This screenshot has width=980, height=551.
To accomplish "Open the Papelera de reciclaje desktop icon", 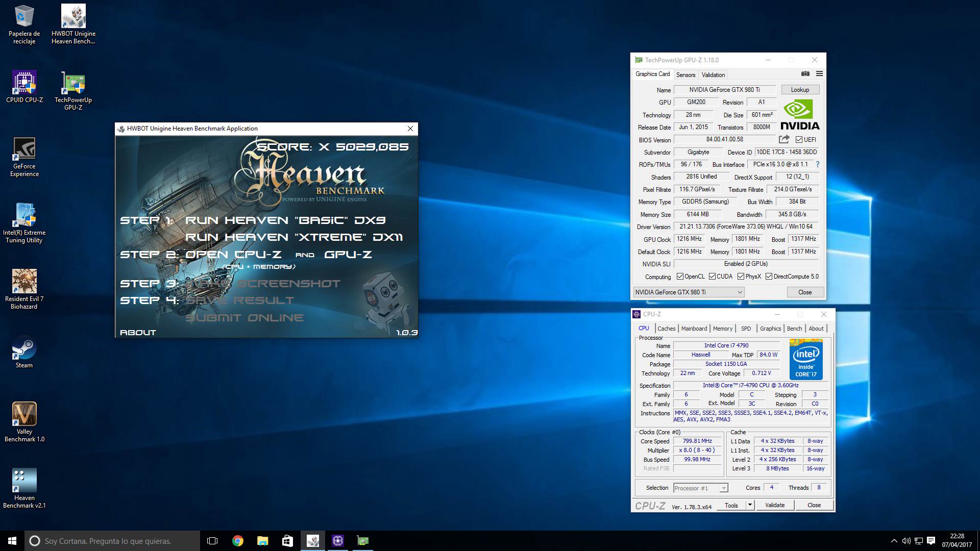I will point(24,24).
